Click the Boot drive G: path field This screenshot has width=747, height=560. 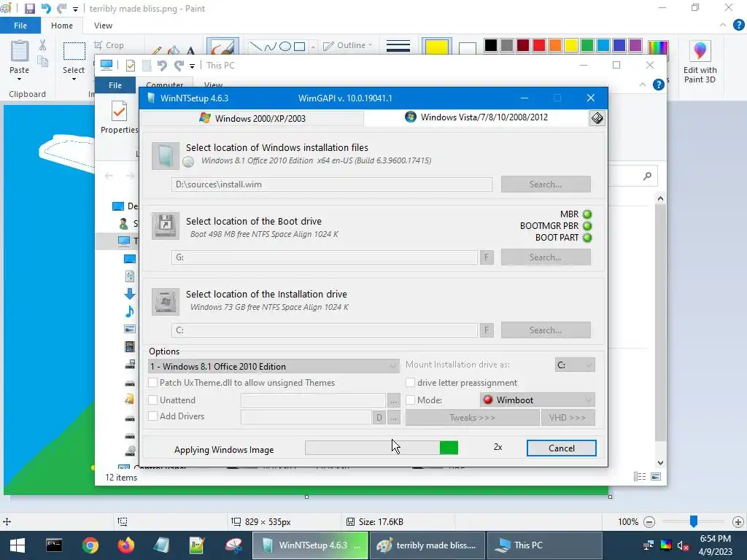pyautogui.click(x=325, y=257)
